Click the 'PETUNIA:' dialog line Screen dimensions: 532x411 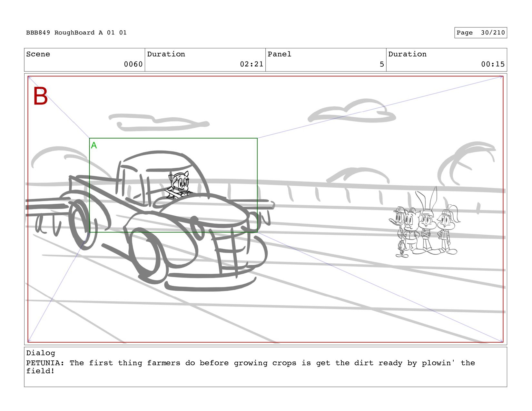(x=251, y=367)
